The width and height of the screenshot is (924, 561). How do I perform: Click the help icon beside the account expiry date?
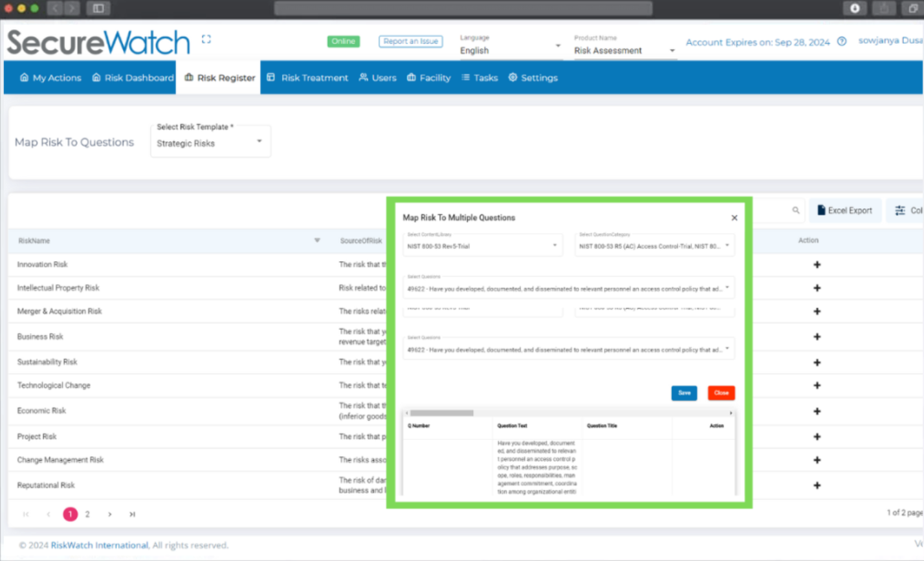(842, 41)
